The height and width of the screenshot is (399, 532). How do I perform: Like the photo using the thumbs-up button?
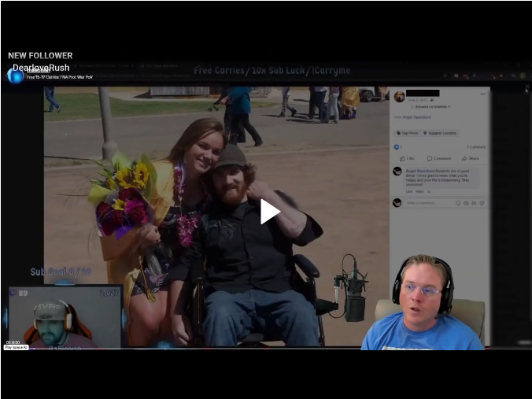click(407, 158)
